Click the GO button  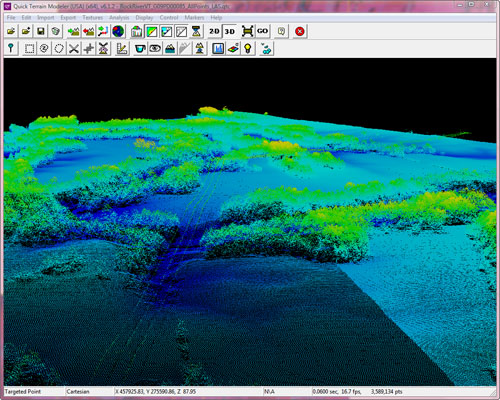(x=262, y=32)
